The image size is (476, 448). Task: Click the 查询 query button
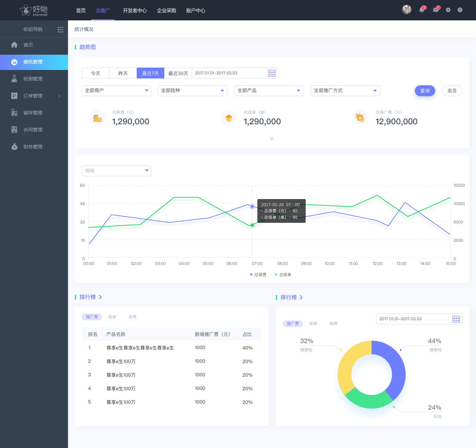[x=425, y=91]
